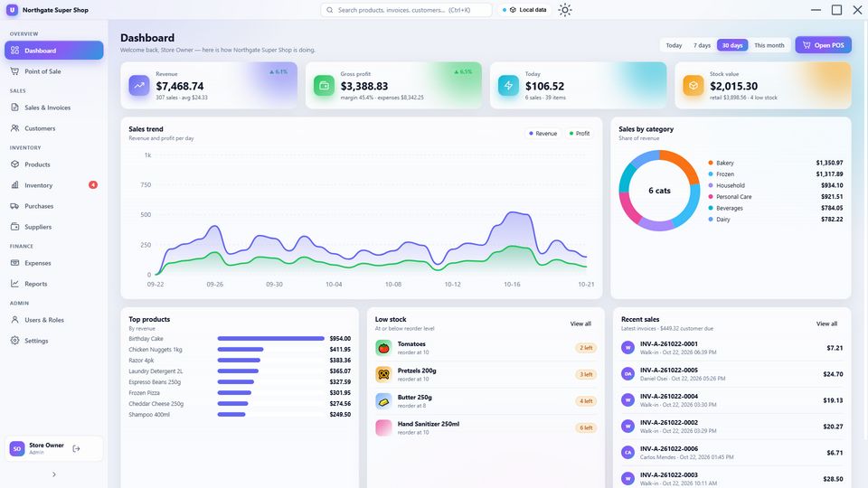
Task: Click the Personal Care pink legend dot
Action: (711, 196)
